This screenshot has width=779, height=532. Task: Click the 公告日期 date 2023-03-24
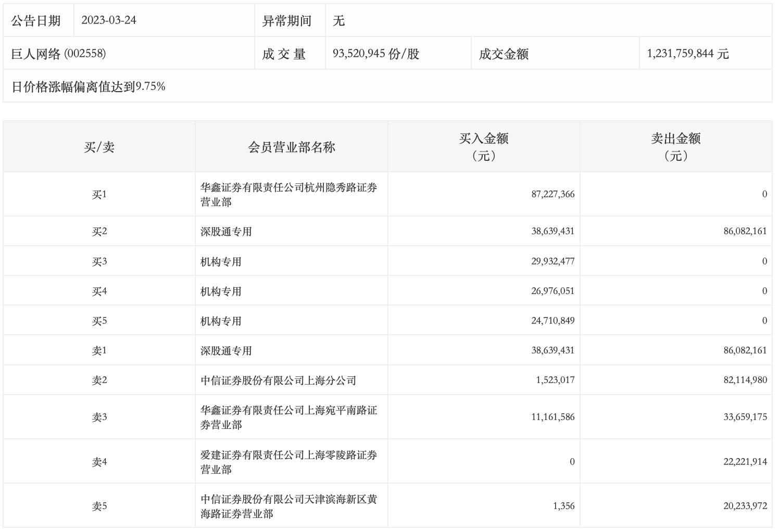pyautogui.click(x=109, y=20)
